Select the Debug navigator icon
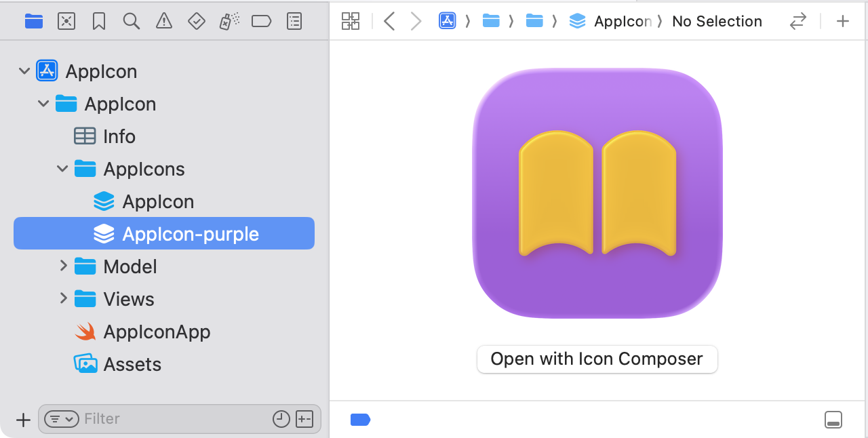Viewport: 868px width, 438px height. tap(228, 21)
